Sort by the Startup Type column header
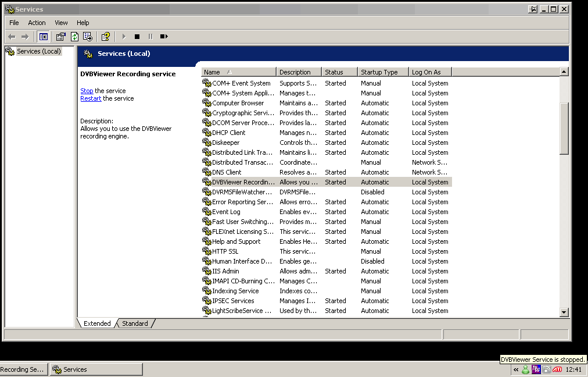Screen dimensions: 588x377 [382, 72]
